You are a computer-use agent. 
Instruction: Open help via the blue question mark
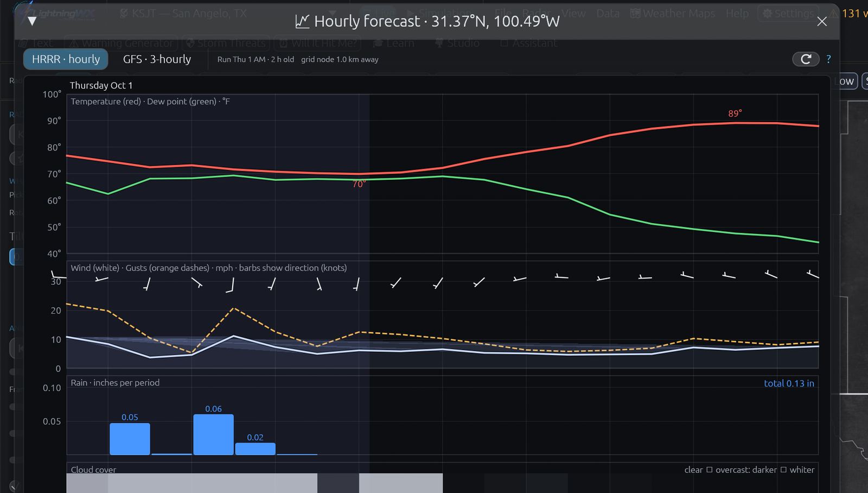point(828,59)
